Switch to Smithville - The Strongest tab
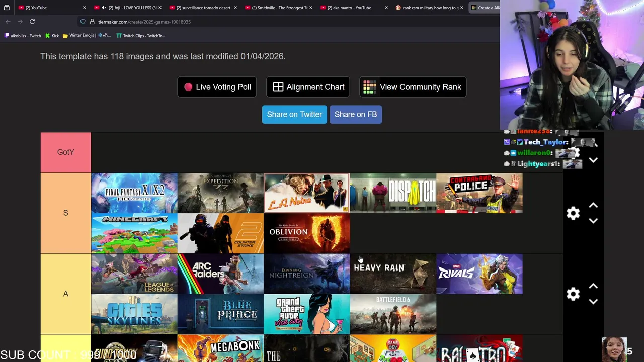 click(x=279, y=8)
